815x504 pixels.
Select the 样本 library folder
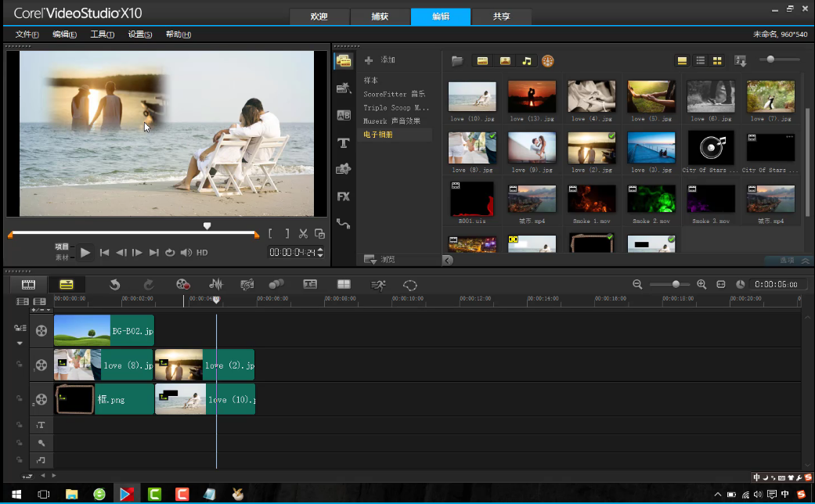(x=371, y=81)
